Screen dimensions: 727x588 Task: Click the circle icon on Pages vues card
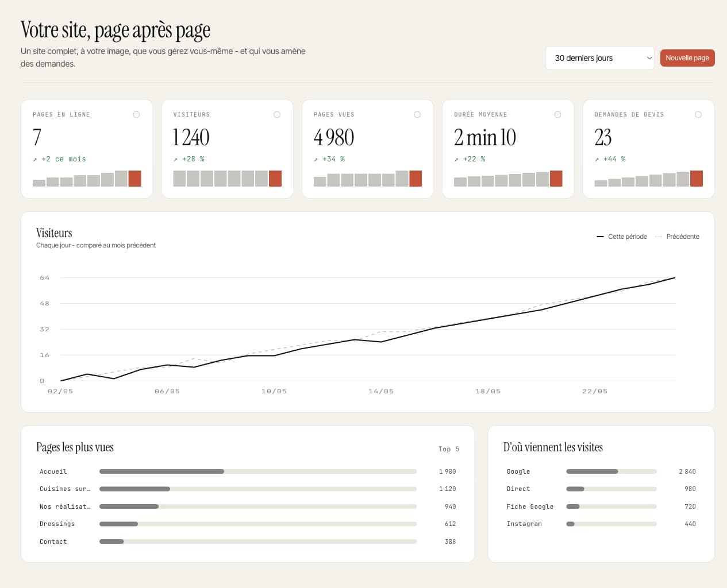click(x=417, y=115)
